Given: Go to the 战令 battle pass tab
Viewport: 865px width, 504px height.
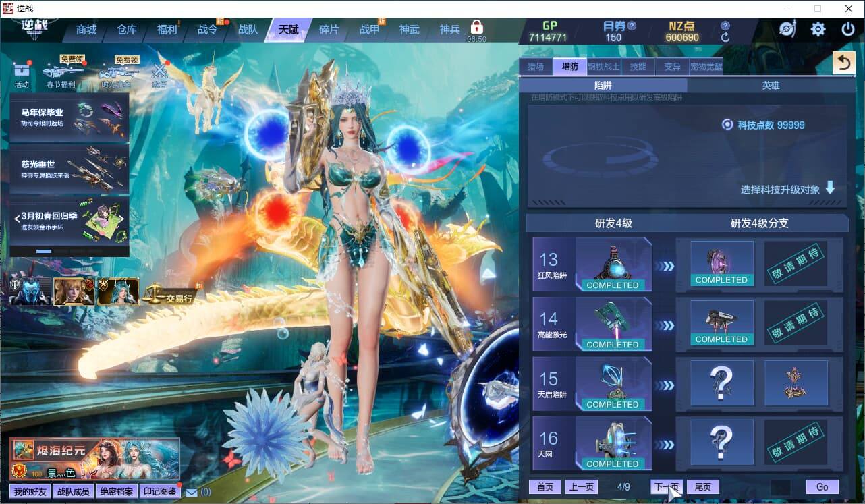Looking at the screenshot, I should pyautogui.click(x=207, y=30).
